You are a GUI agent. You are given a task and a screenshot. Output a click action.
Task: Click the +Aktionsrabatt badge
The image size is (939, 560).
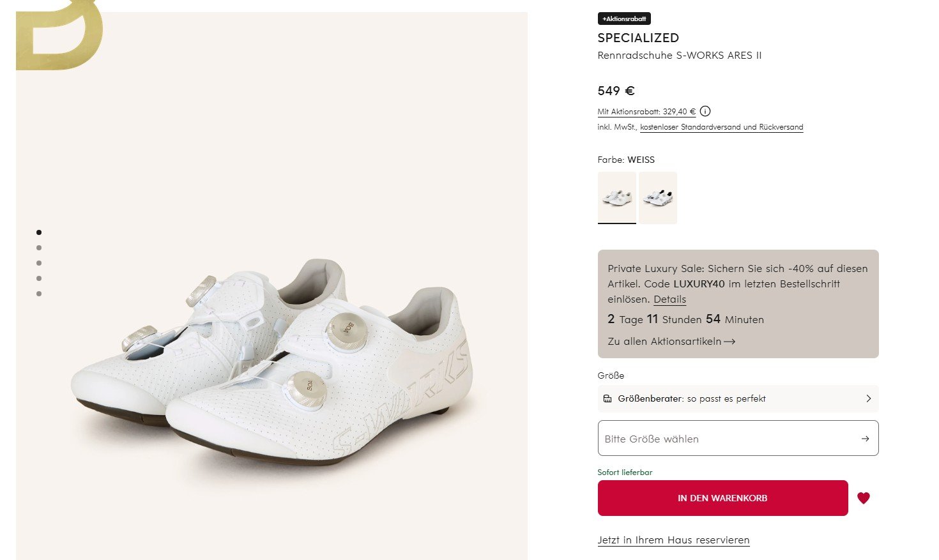point(624,19)
